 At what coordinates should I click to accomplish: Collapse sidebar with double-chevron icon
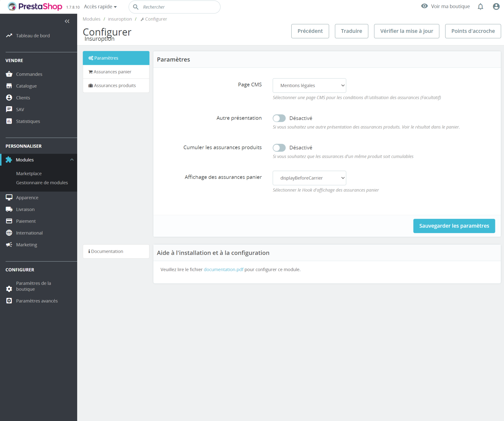(67, 21)
